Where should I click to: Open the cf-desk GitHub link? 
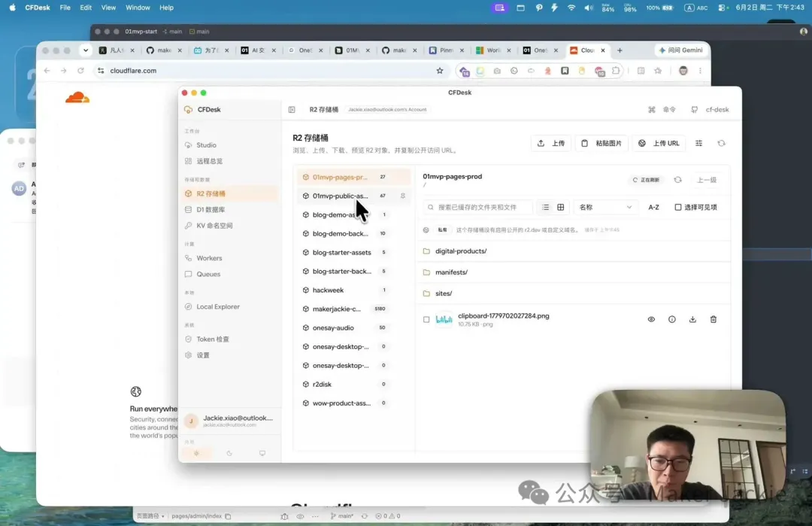(x=710, y=110)
